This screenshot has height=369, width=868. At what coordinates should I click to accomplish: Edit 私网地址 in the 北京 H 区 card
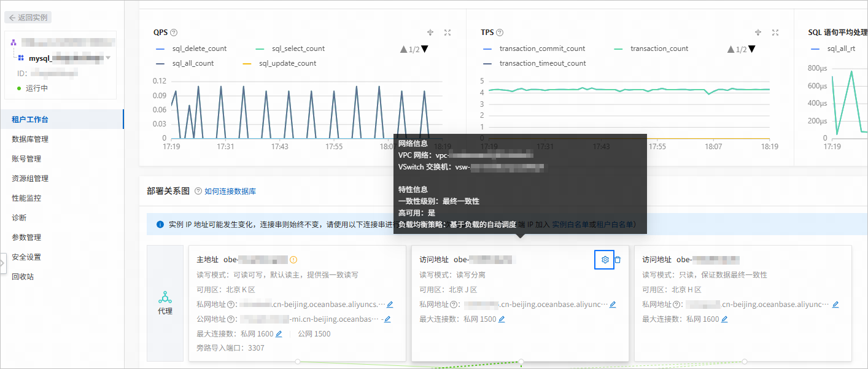(835, 304)
